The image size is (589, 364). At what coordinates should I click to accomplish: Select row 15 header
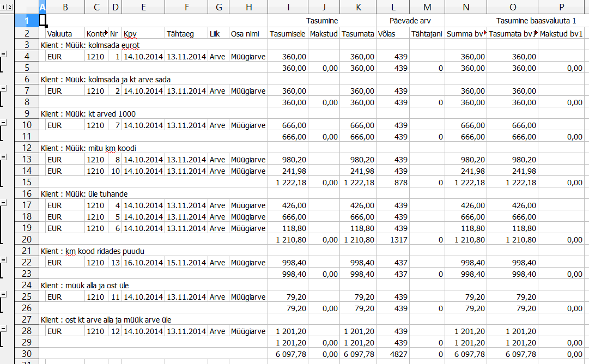tap(27, 182)
